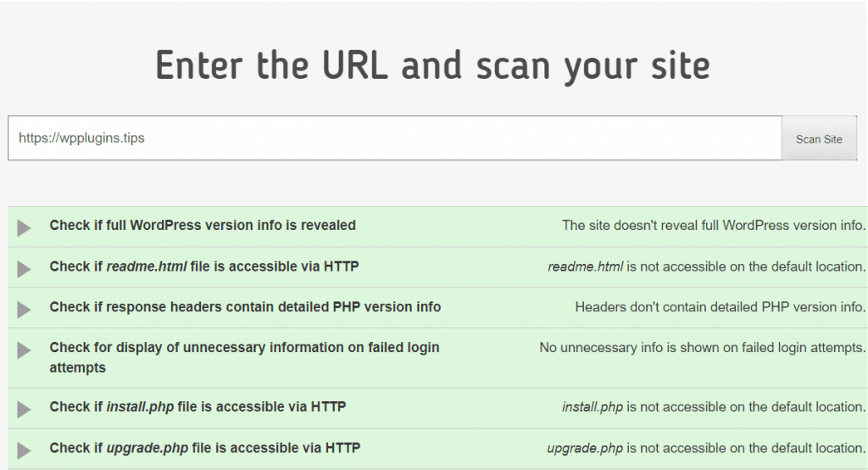Click the "readme.html is not accessible" result text
Viewport: 868px width, 470px height.
706,266
